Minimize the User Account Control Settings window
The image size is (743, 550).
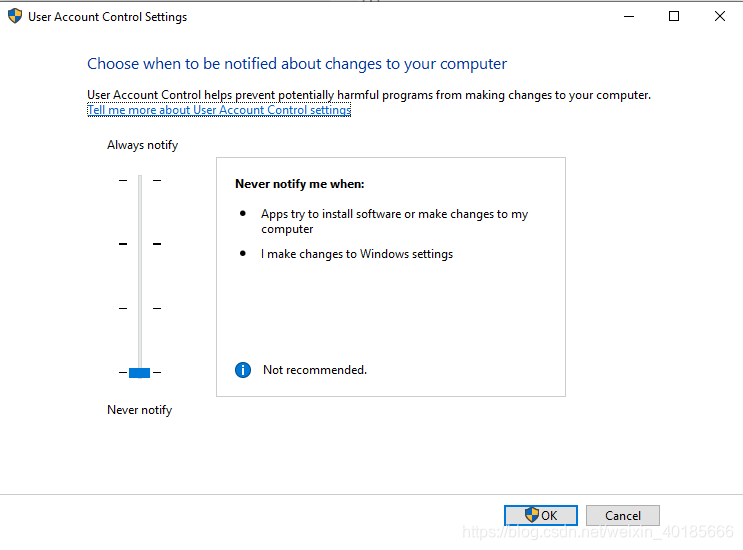pos(629,17)
